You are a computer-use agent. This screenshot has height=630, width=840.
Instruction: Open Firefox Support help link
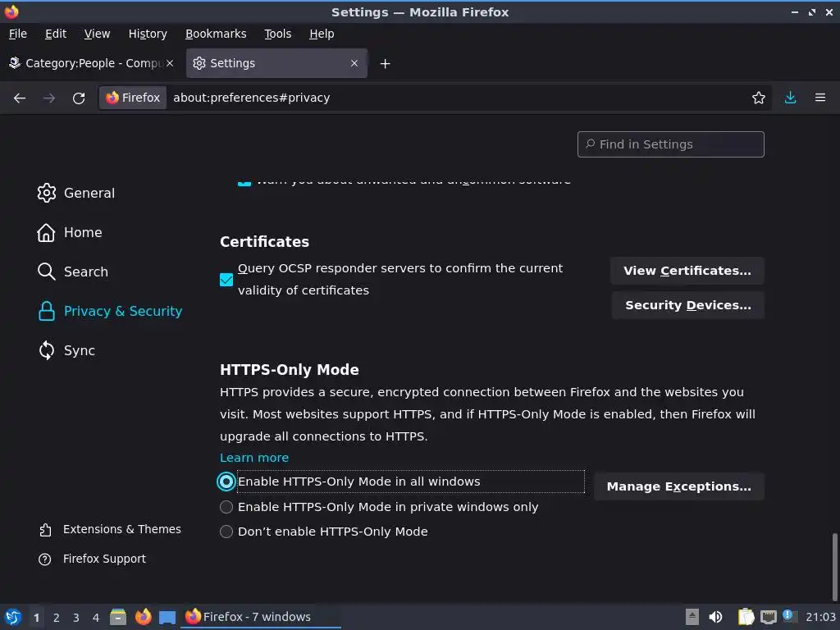pyautogui.click(x=92, y=559)
